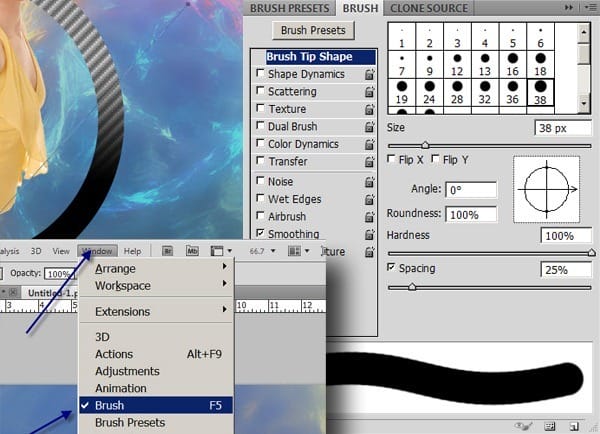This screenshot has width=600, height=434.
Task: Check the Transfer option
Action: point(260,160)
